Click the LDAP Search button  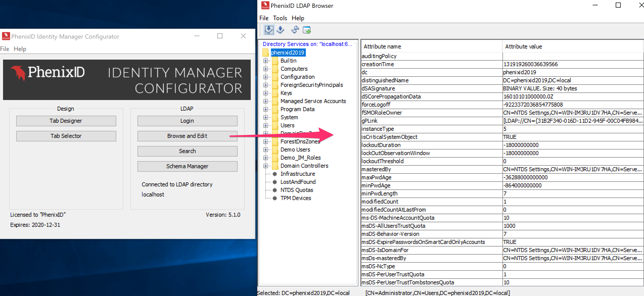(x=187, y=151)
